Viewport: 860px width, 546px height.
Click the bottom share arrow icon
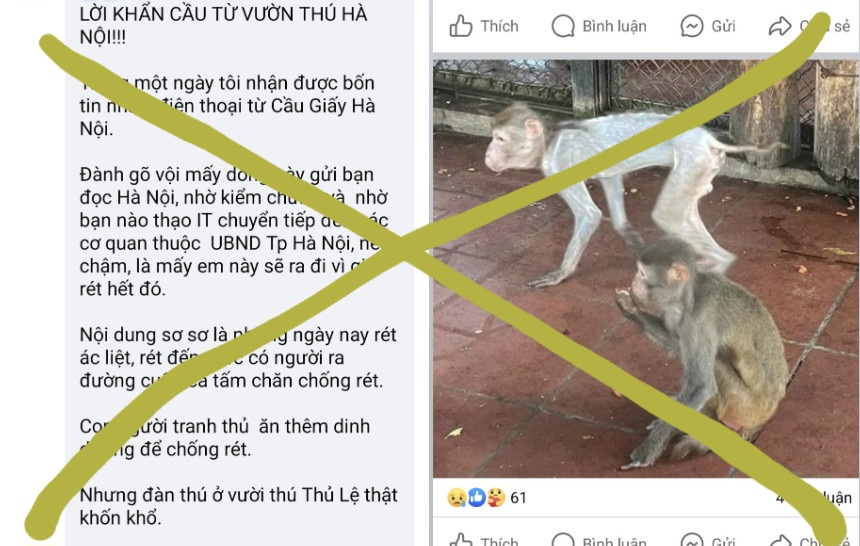click(780, 540)
